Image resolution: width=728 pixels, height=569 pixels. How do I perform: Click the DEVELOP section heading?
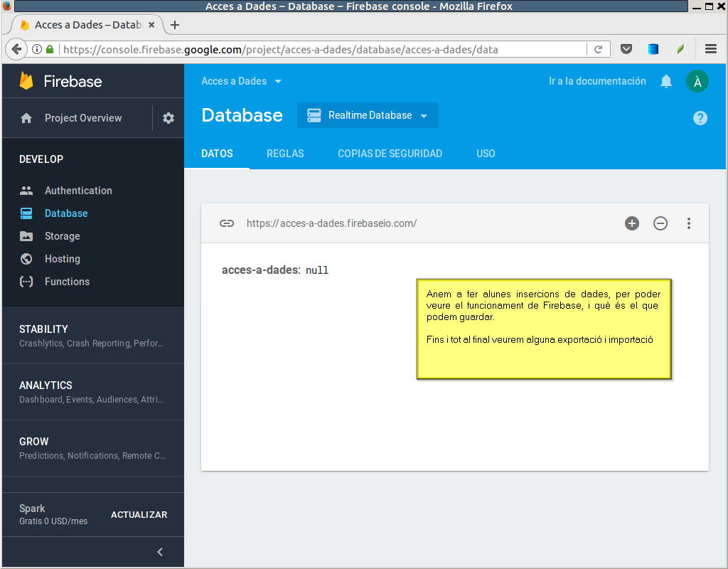(41, 159)
